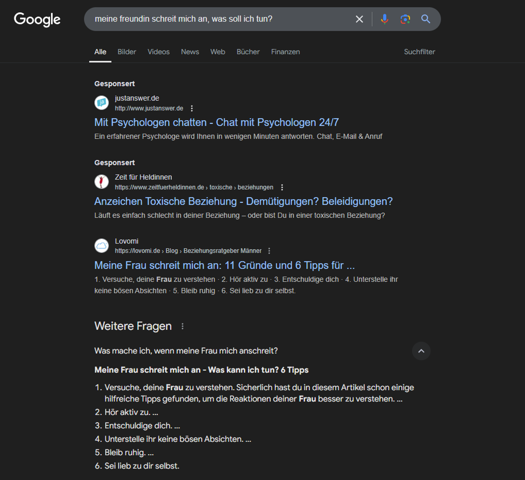This screenshot has height=480, width=525.
Task: Open 'Meine Frau schreit mich an' Lovomi link
Action: (224, 265)
